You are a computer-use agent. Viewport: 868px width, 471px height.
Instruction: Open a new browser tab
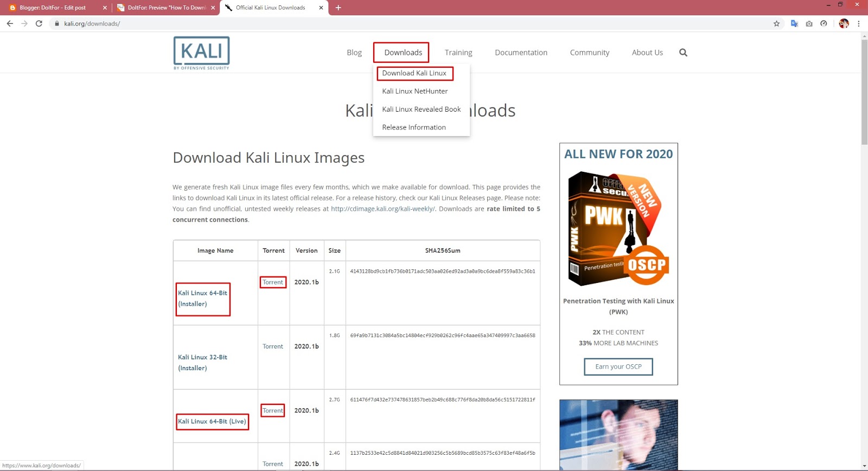pos(338,8)
